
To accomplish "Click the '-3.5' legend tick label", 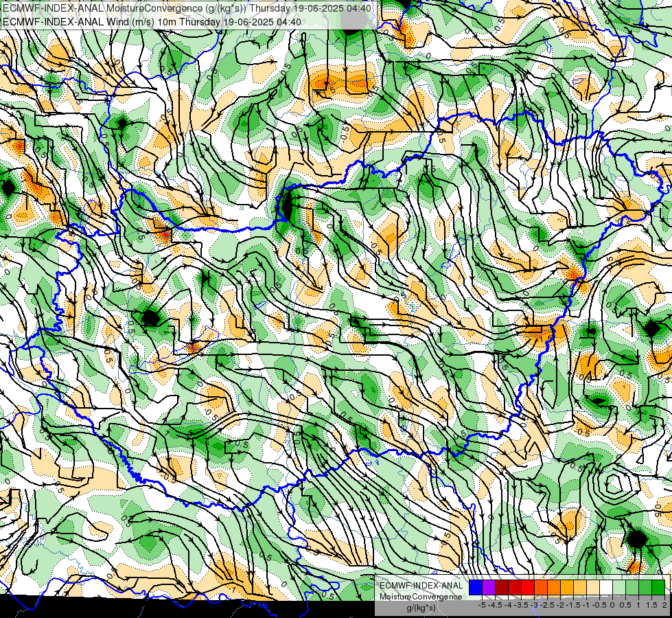I will tap(521, 605).
